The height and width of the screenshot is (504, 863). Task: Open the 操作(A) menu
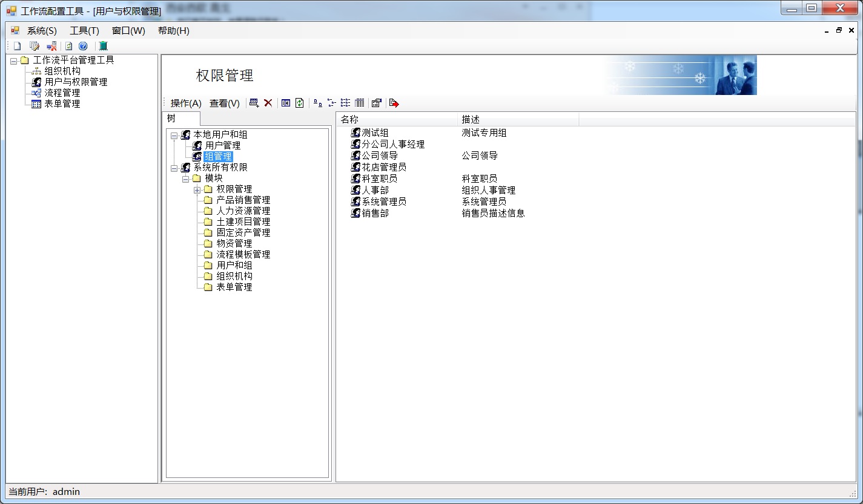pos(185,103)
